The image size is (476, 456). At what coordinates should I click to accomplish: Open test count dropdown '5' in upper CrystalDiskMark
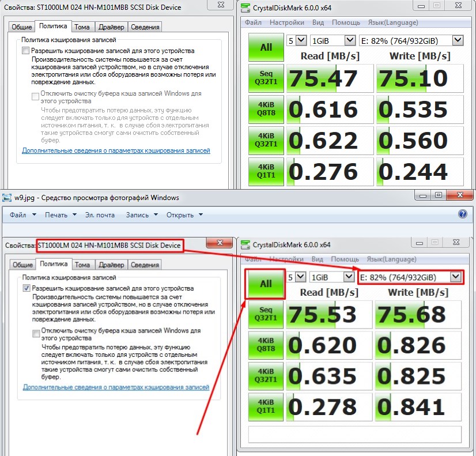pos(301,40)
